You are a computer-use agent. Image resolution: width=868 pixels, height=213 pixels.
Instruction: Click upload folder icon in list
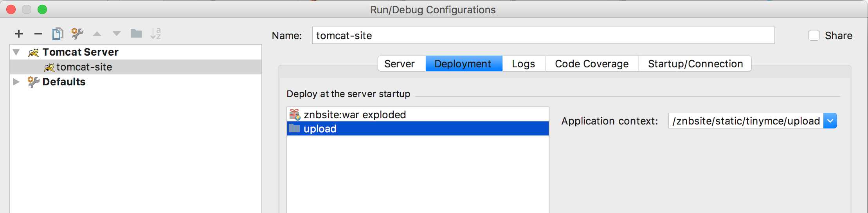point(294,128)
